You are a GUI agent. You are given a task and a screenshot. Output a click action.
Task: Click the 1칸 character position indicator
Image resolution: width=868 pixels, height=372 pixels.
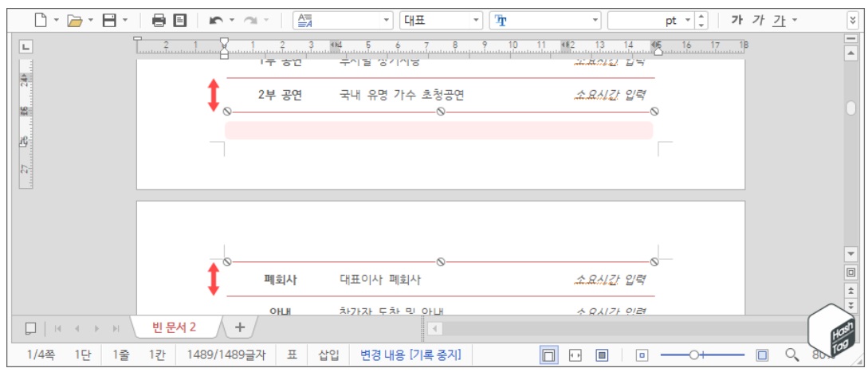pos(157,354)
